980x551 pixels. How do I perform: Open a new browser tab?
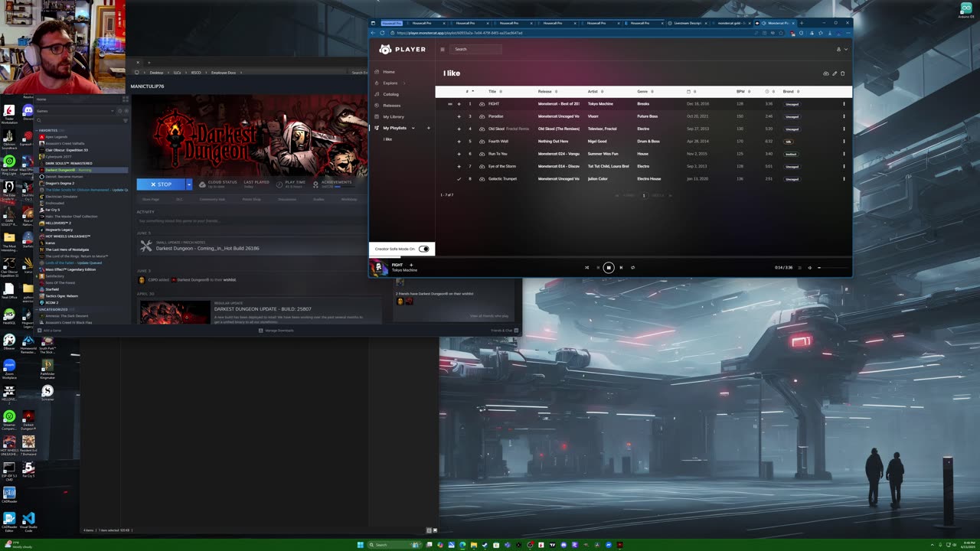(801, 23)
